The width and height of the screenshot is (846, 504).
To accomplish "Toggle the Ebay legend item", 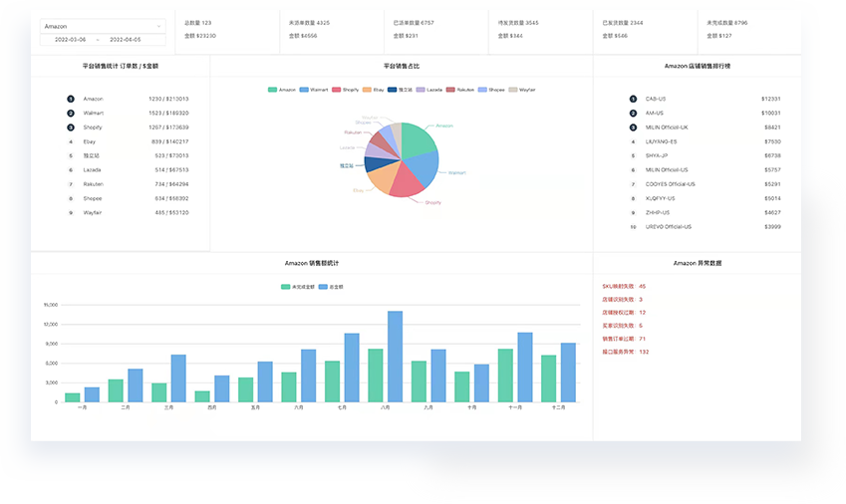I will pos(374,90).
